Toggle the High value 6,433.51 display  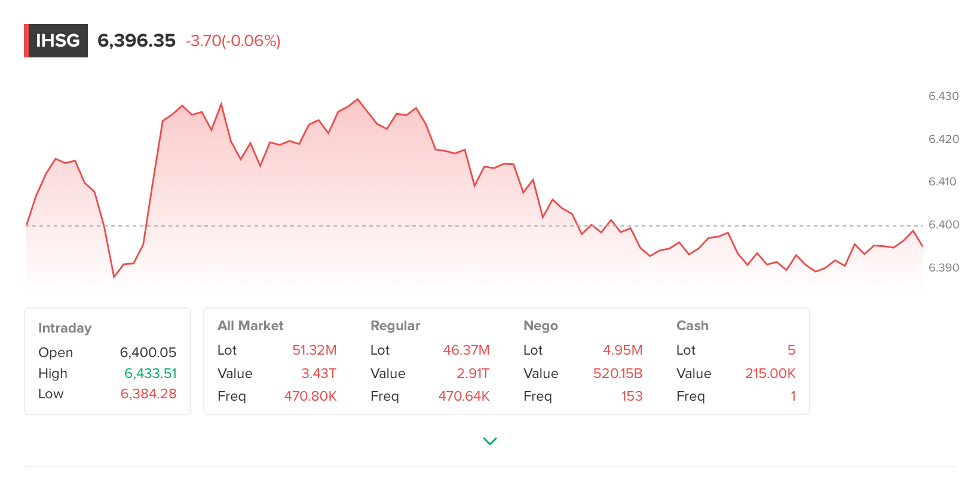(x=149, y=373)
